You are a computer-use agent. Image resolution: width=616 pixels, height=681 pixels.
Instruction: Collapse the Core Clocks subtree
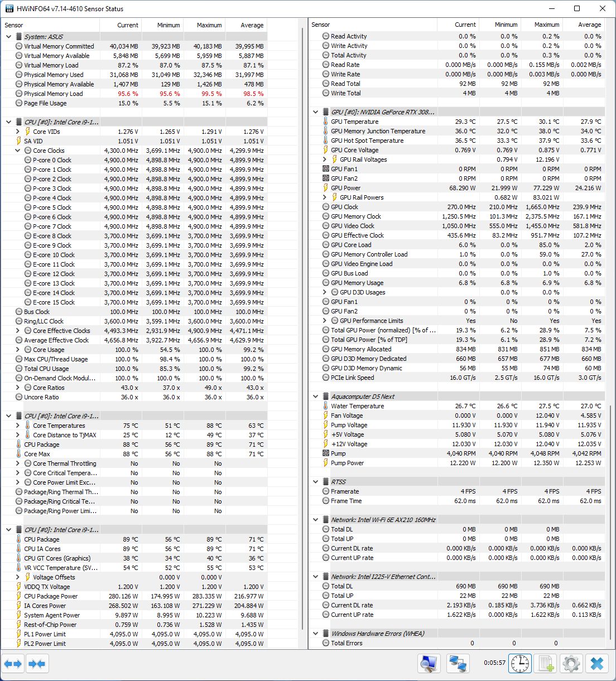pyautogui.click(x=18, y=151)
